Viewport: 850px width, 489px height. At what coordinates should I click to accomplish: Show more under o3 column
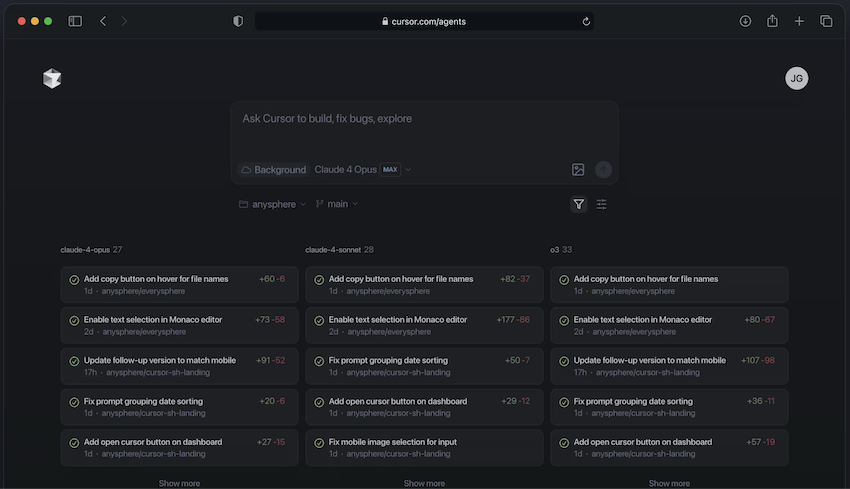(x=669, y=483)
